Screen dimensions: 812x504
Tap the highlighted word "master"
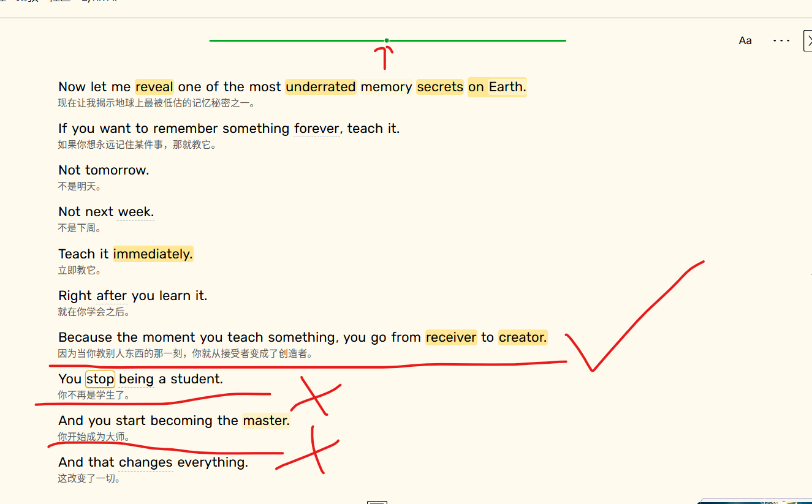click(x=266, y=421)
